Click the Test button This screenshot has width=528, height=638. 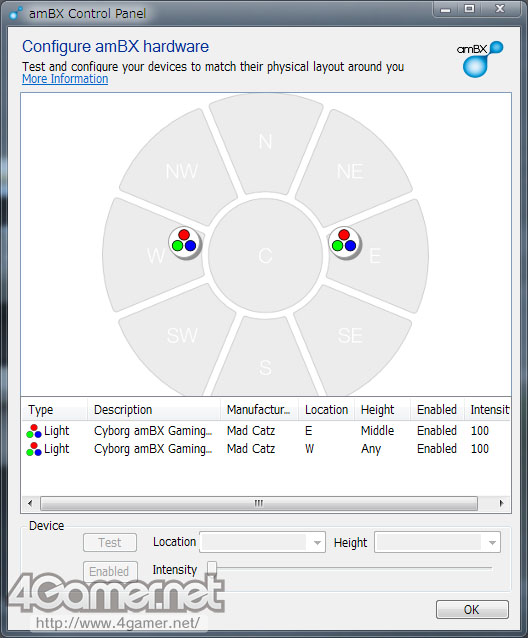pyautogui.click(x=110, y=542)
